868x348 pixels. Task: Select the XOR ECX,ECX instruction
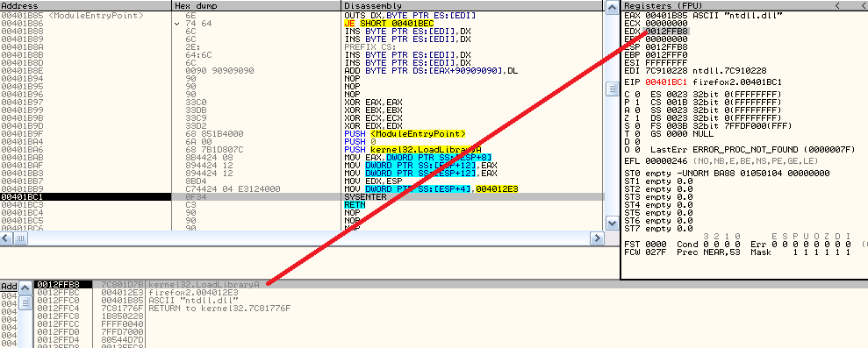click(373, 117)
